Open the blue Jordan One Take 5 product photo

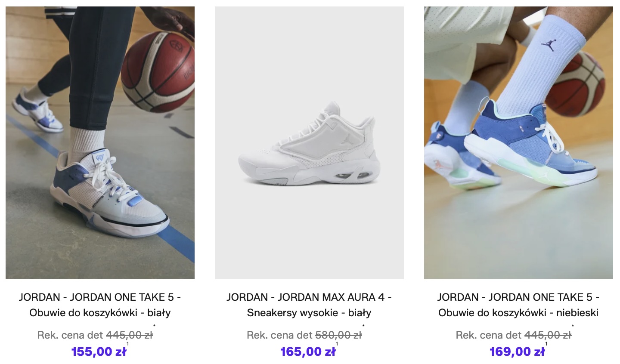coord(518,143)
